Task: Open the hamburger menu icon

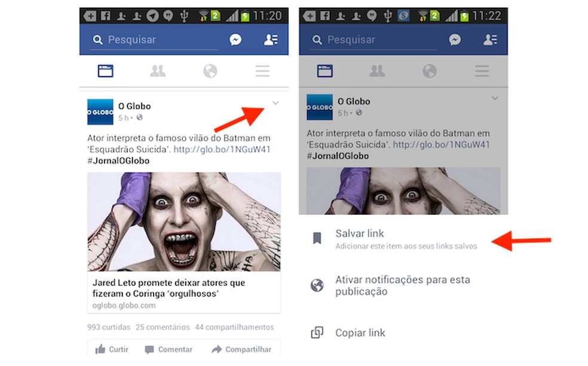Action: coord(262,70)
